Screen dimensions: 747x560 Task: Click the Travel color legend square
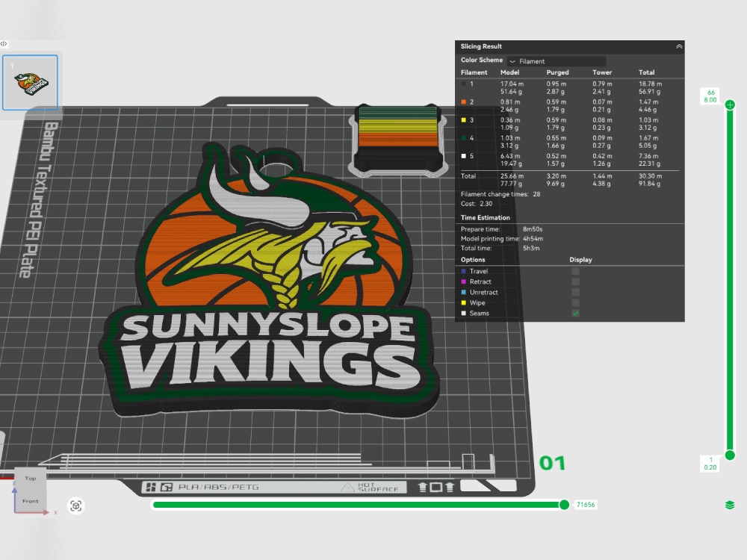(x=464, y=271)
